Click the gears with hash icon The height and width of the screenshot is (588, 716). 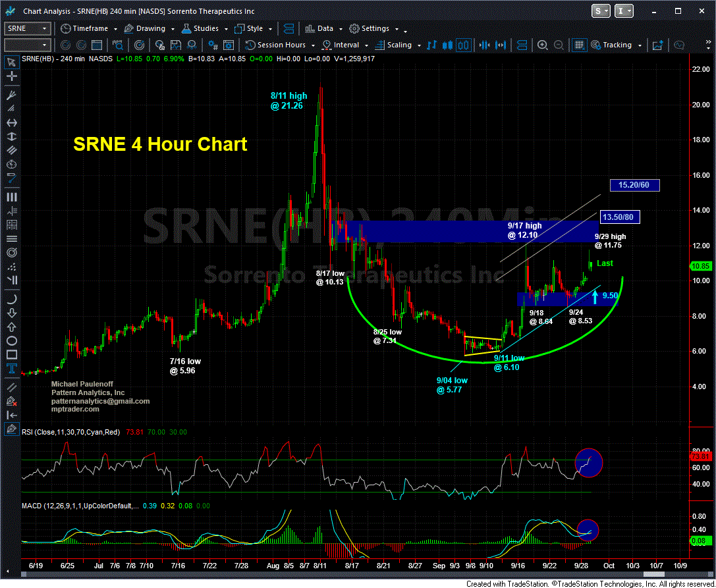(x=212, y=45)
